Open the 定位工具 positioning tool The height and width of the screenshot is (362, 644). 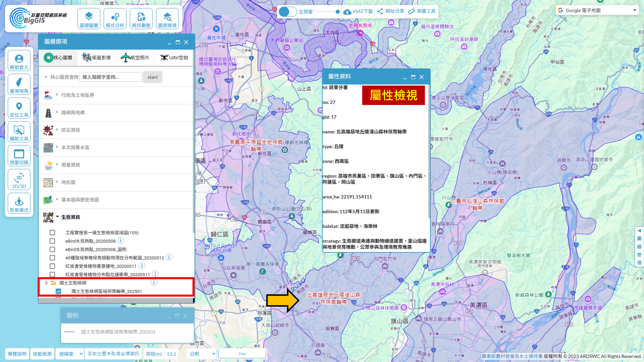pos(19,108)
